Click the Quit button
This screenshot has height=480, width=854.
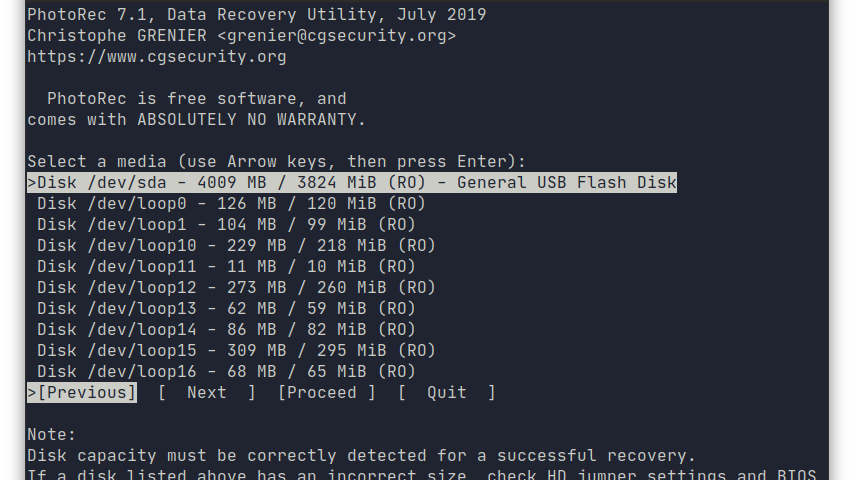[447, 393]
